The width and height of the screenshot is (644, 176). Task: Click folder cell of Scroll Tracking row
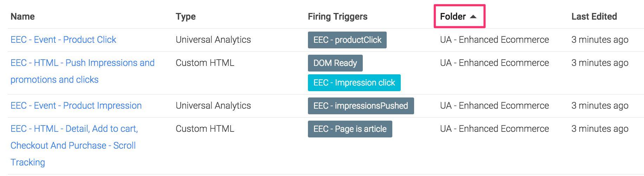tap(494, 129)
